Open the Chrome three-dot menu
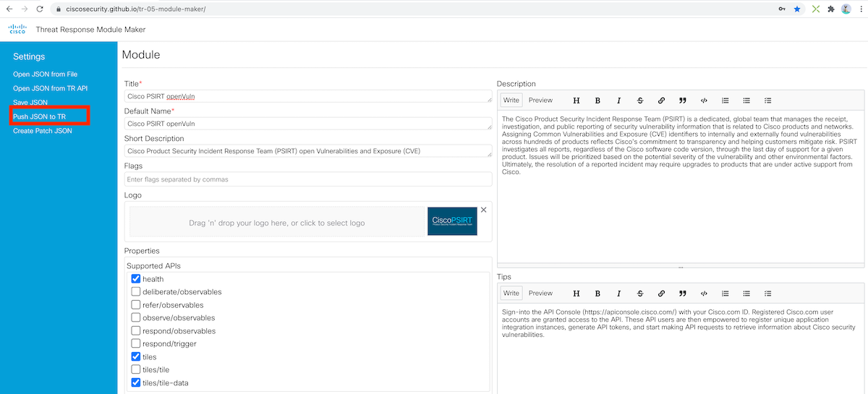868x394 pixels. point(860,9)
